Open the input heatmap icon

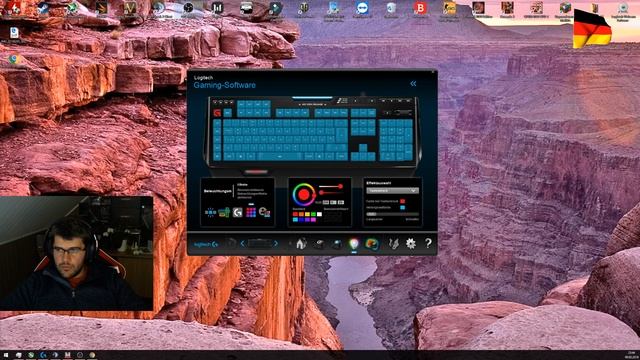[372, 244]
